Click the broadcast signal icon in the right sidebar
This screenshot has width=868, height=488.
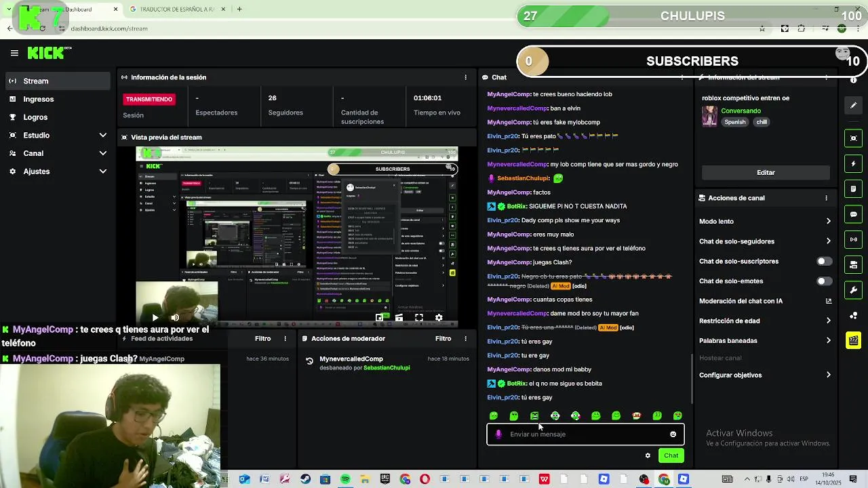pos(853,239)
